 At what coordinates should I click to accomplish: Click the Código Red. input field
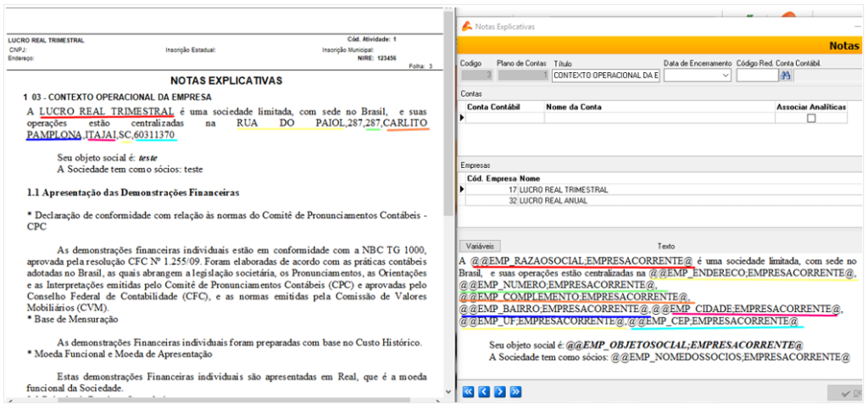coord(757,75)
